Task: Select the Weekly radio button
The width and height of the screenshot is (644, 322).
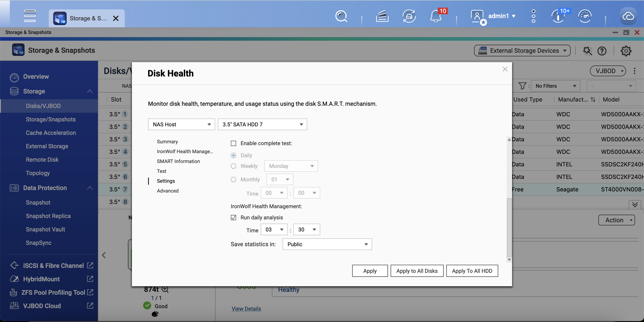Action: [233, 166]
